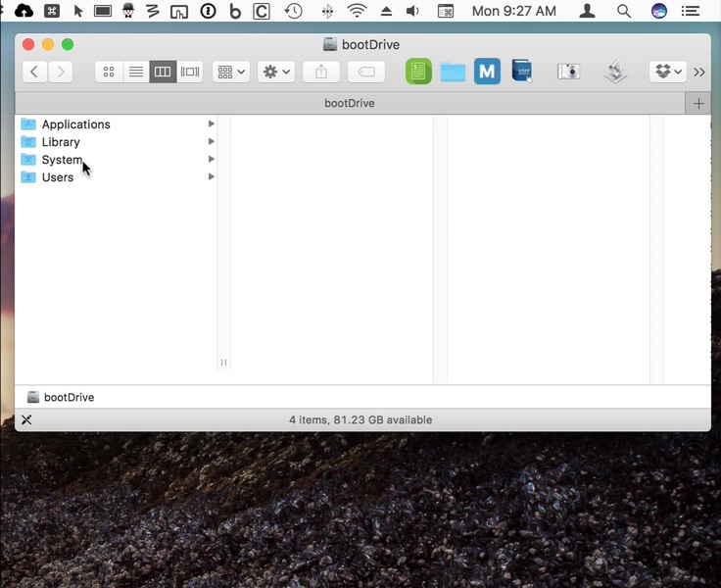Viewport: 721px width, 588px height.
Task: Open the Dropbox toolbar dropdown
Action: pyautogui.click(x=668, y=72)
